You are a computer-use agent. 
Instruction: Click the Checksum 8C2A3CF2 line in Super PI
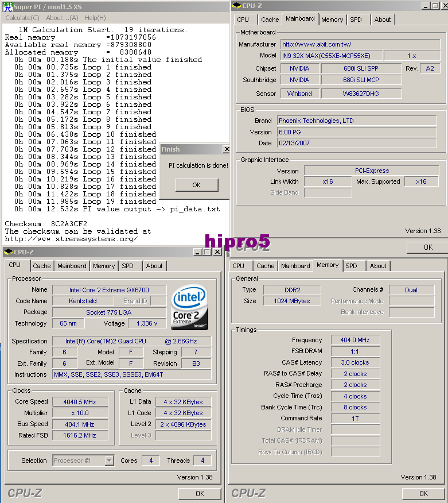pos(46,224)
